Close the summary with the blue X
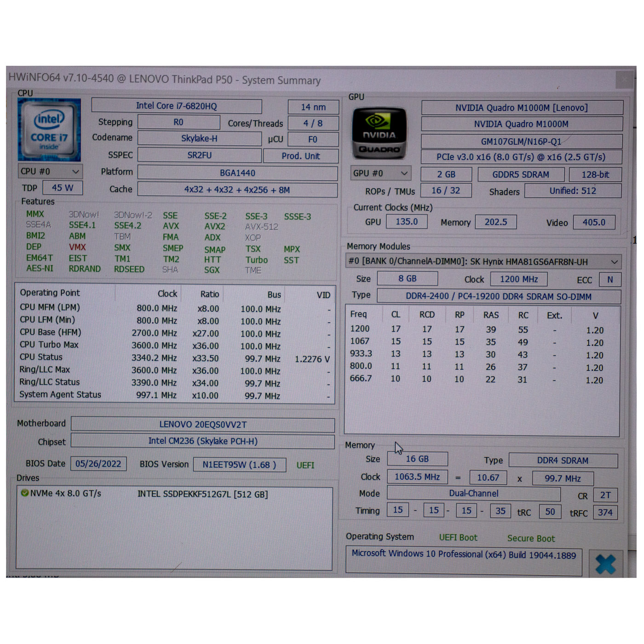The height and width of the screenshot is (644, 644). [605, 564]
